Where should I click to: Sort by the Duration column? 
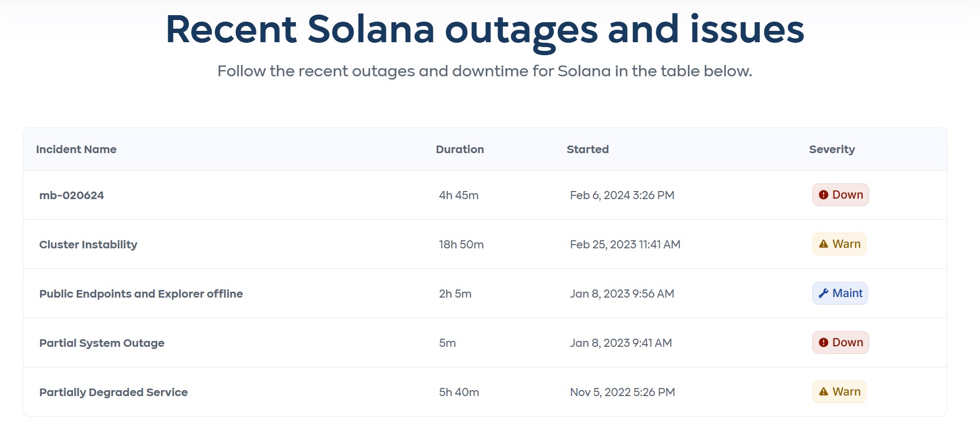pyautogui.click(x=460, y=149)
